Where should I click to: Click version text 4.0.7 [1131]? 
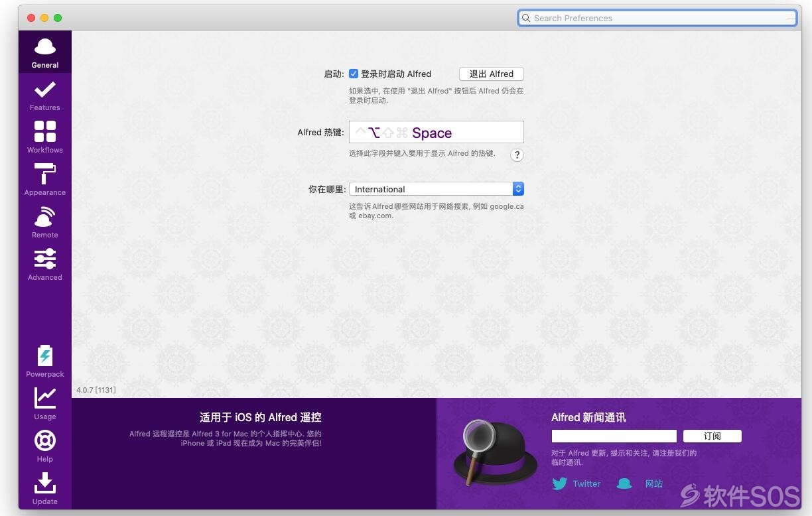tap(96, 390)
